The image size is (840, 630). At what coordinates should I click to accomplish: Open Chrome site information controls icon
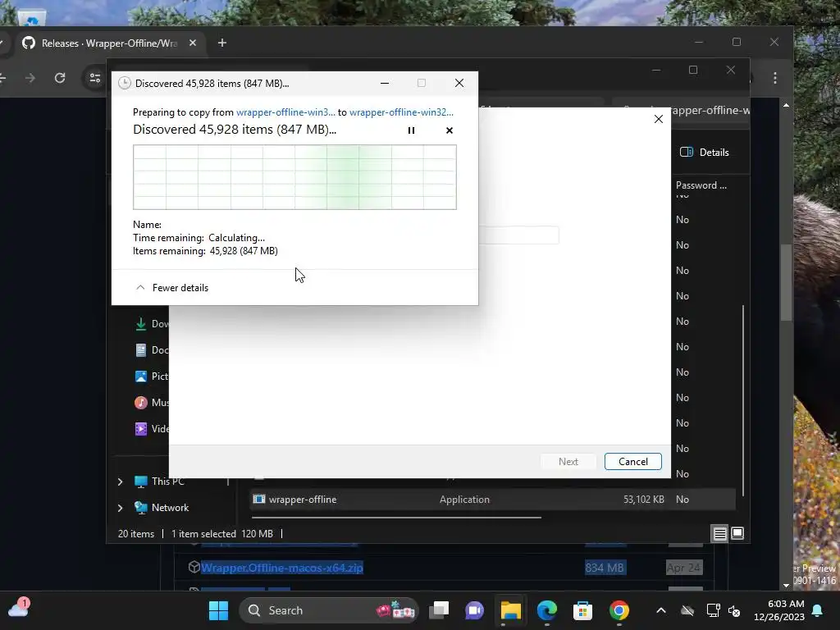click(95, 78)
